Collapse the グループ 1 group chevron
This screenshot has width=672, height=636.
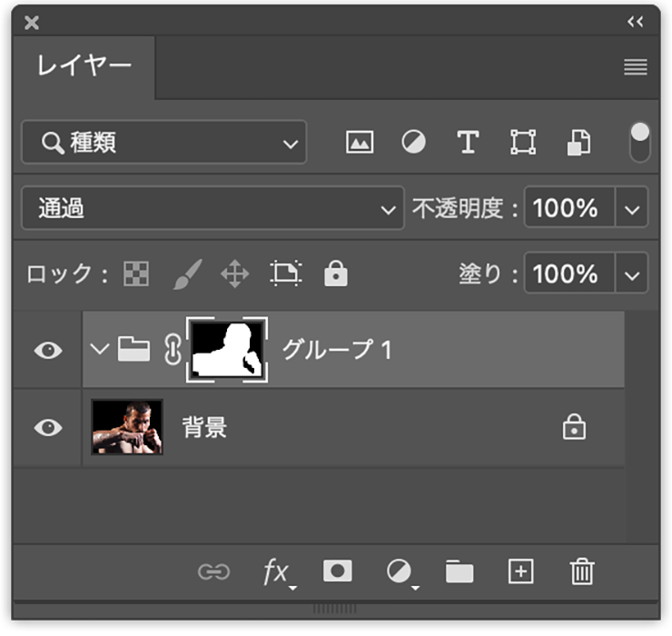click(x=100, y=349)
